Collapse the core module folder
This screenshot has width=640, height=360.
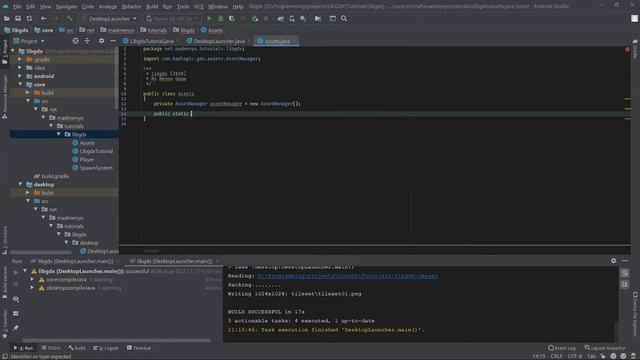[x=20, y=84]
